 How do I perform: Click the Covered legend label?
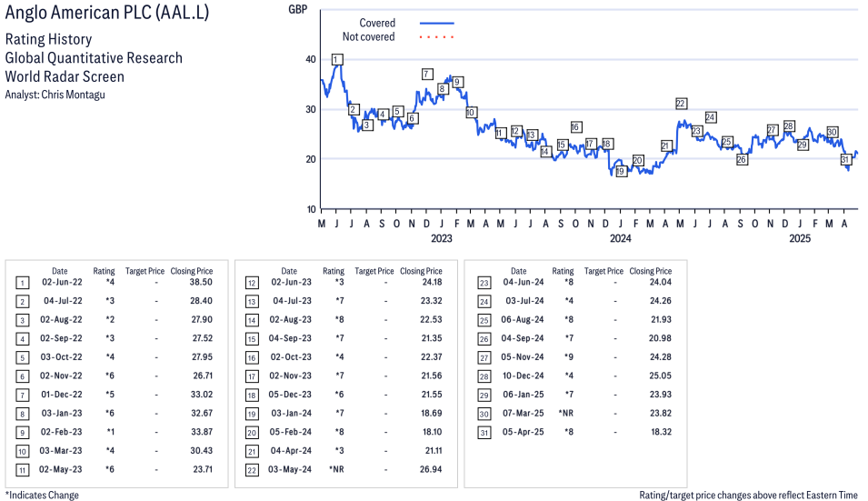[x=377, y=24]
